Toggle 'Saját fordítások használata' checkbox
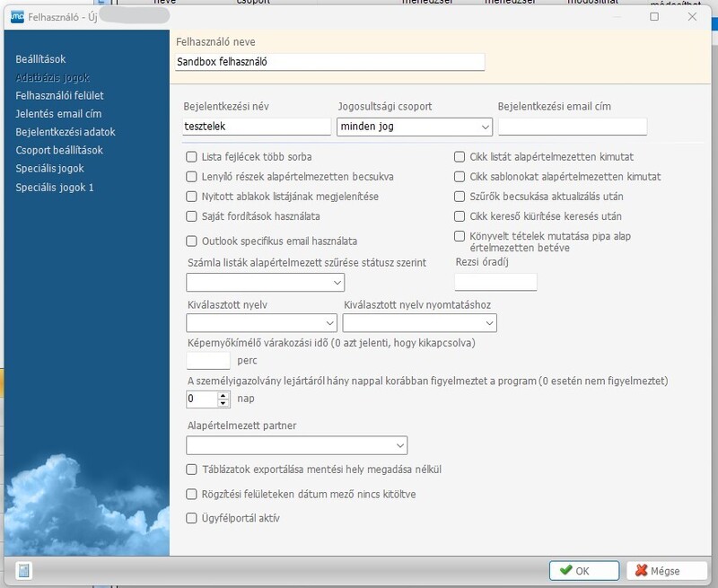Viewport: 718px width, 588px height. click(x=191, y=216)
